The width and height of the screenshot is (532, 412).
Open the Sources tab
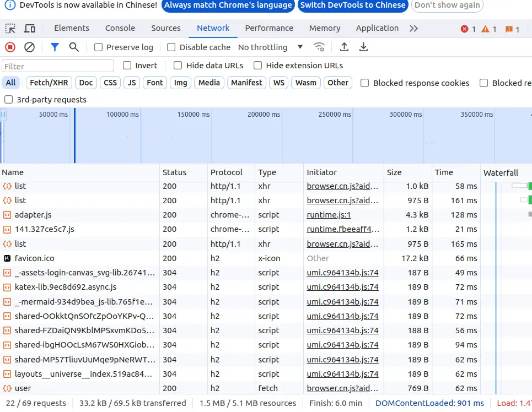166,28
